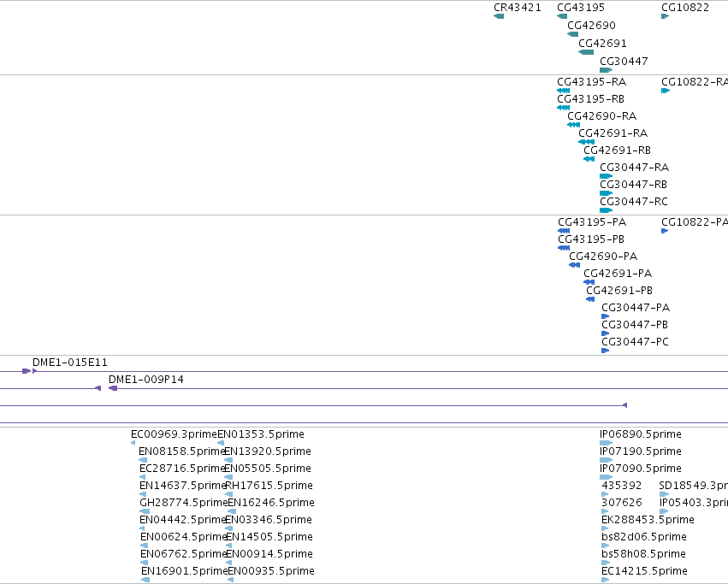This screenshot has width=728, height=584.
Task: Click the 435392 feature label
Action: 622,486
